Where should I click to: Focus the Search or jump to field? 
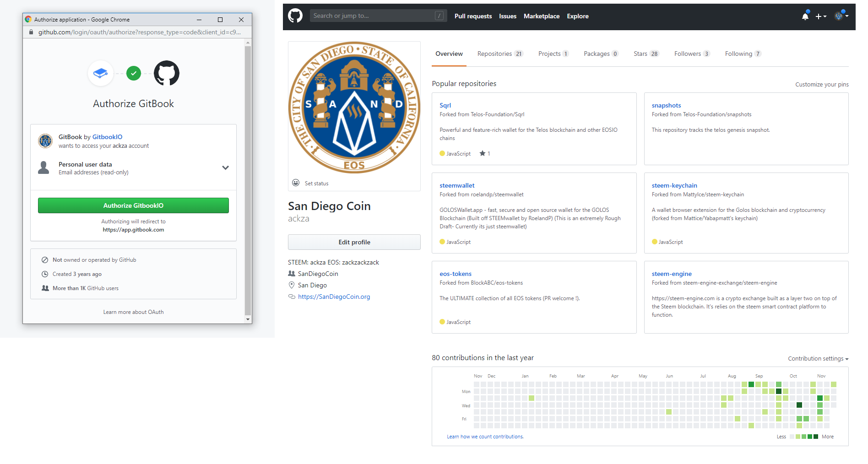click(379, 16)
